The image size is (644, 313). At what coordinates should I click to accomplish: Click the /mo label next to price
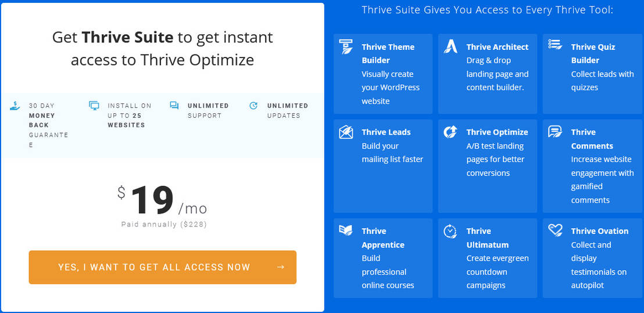(x=192, y=209)
